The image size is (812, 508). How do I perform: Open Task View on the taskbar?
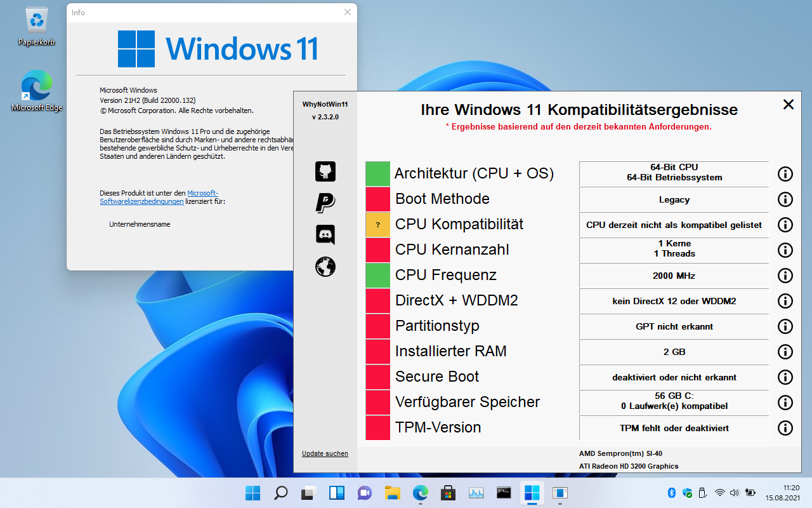click(308, 493)
